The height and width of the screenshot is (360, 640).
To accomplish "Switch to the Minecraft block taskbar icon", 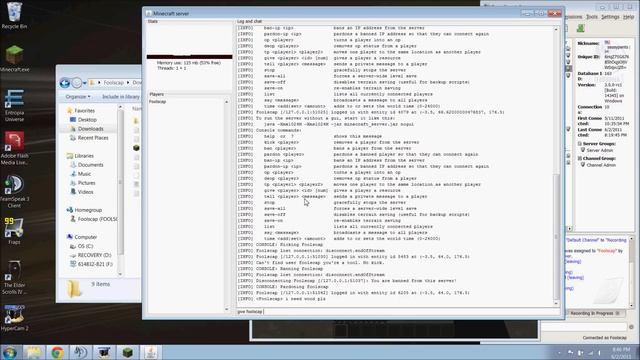I will click(127, 352).
